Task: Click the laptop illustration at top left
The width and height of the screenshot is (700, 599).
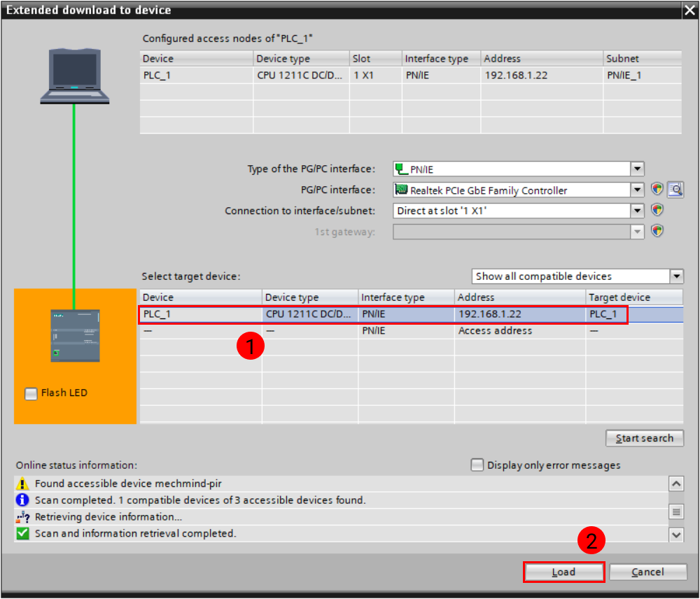Action: tap(73, 70)
